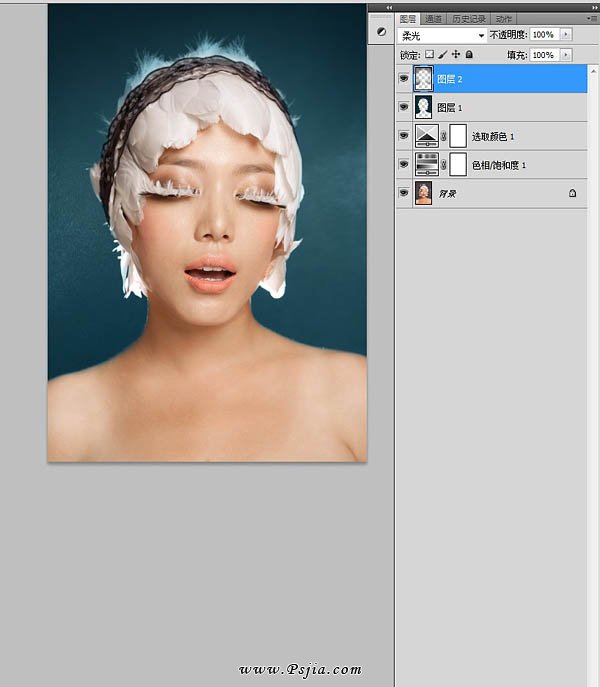This screenshot has height=687, width=600.
Task: Hide the 背景 background layer
Action: 404,193
